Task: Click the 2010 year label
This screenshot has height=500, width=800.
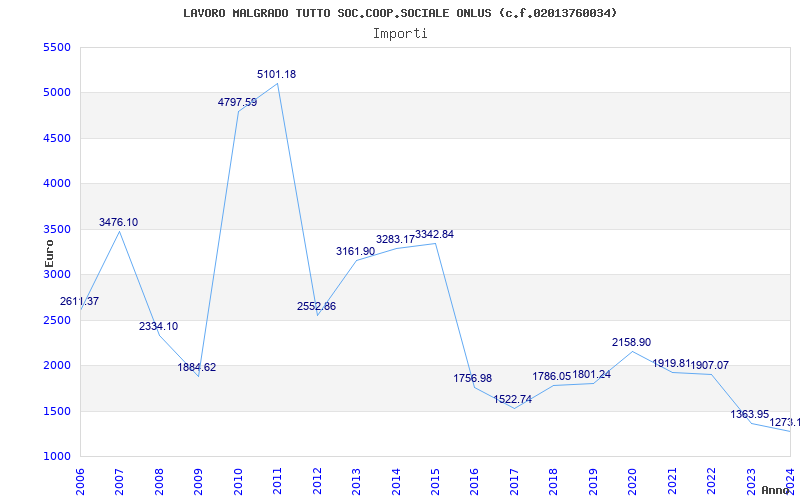Action: pyautogui.click(x=238, y=481)
